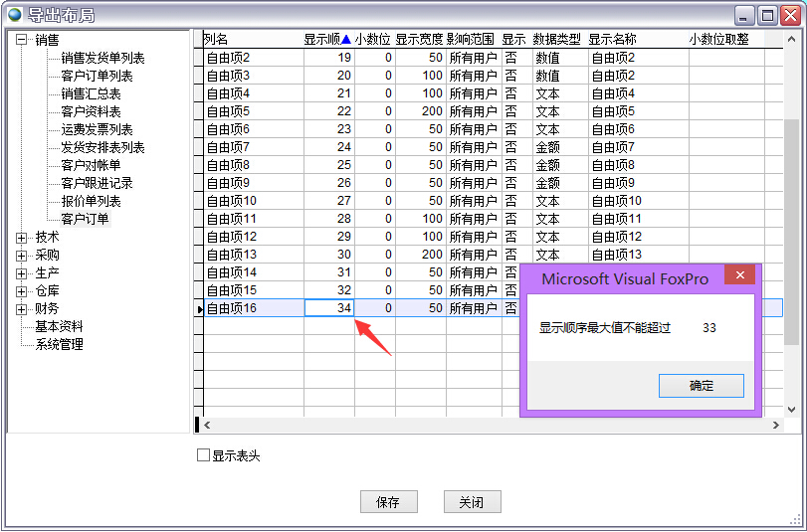The image size is (807, 532).
Task: Enable the 显示表头 checkbox
Action: click(204, 455)
